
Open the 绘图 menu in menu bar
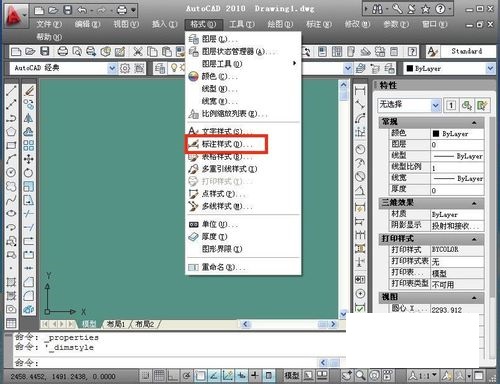(280, 24)
